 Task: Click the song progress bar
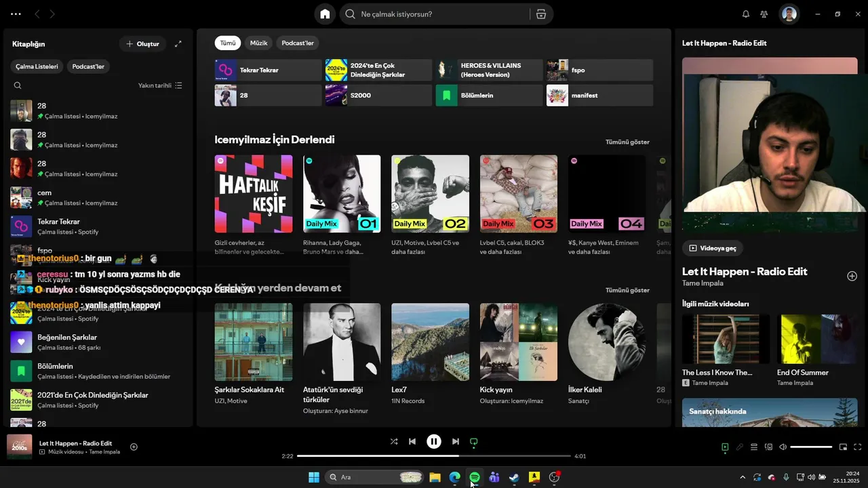[434, 456]
